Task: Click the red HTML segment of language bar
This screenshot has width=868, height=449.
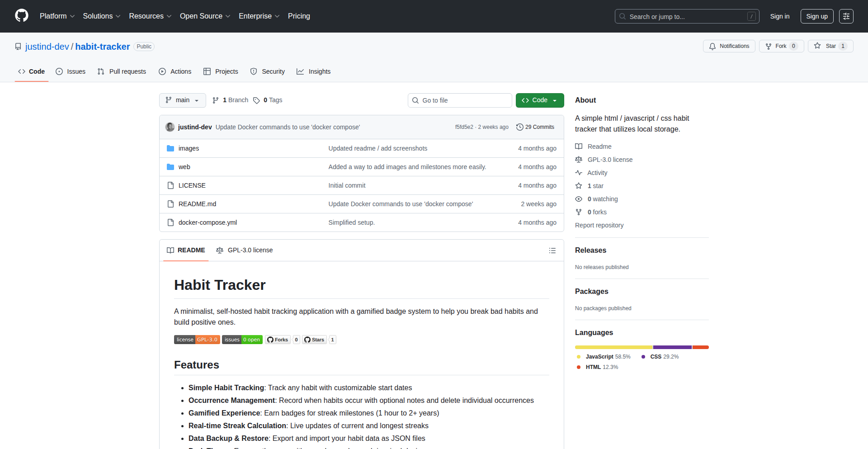Action: coord(701,347)
